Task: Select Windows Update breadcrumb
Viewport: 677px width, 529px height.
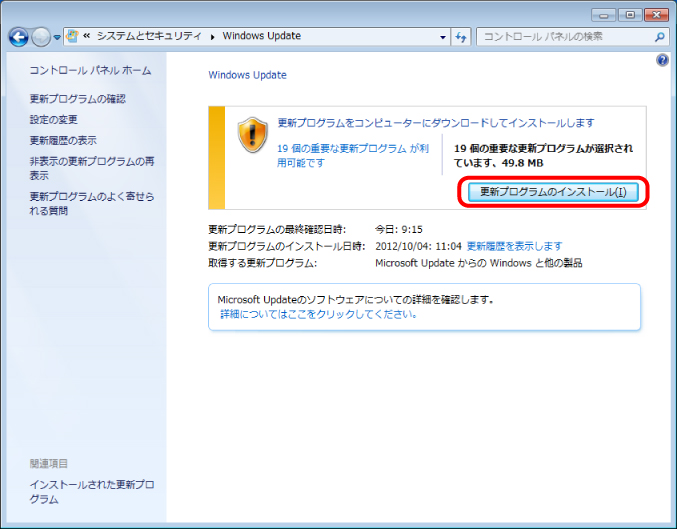Action: 262,36
